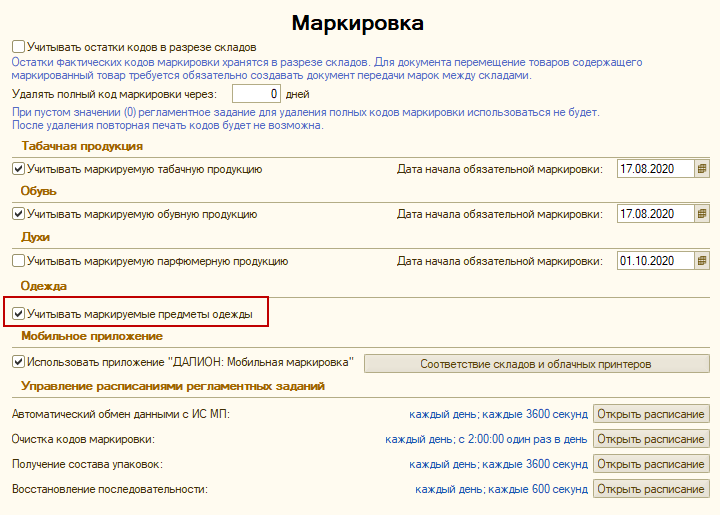The height and width of the screenshot is (515, 720).
Task: Click 'Обувь' section header
Action: pyautogui.click(x=39, y=191)
